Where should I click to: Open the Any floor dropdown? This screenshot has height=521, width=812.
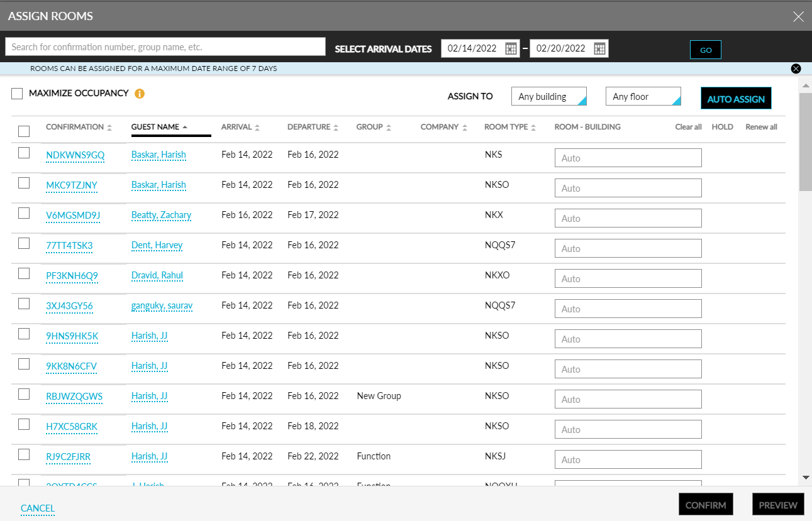642,96
